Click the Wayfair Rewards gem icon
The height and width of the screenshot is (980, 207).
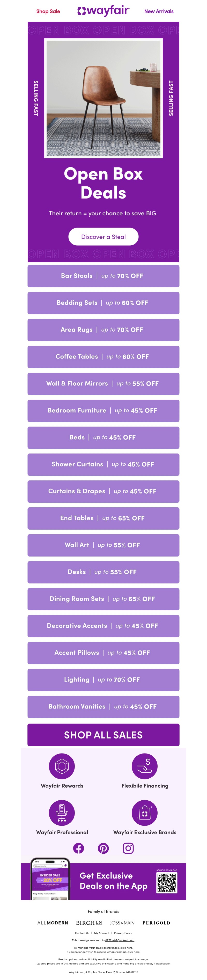point(62,766)
